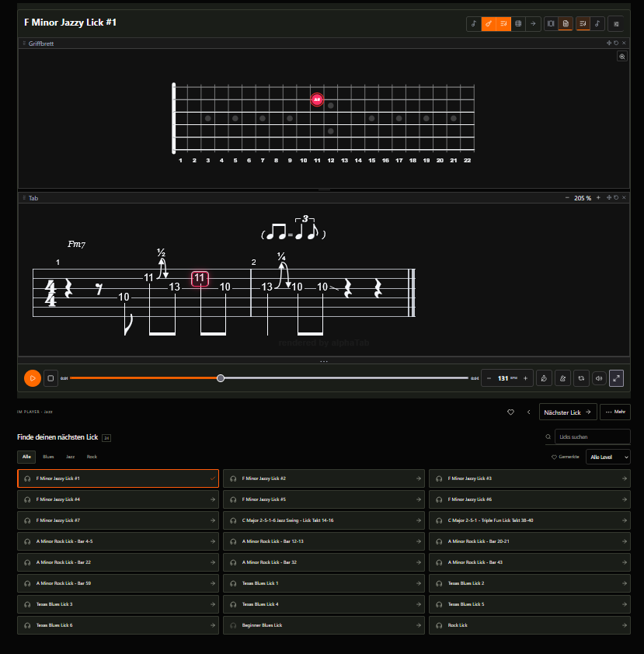Screen dimensions: 644x654
Task: Reset the Tab panel with refresh icon
Action: [x=616, y=198]
